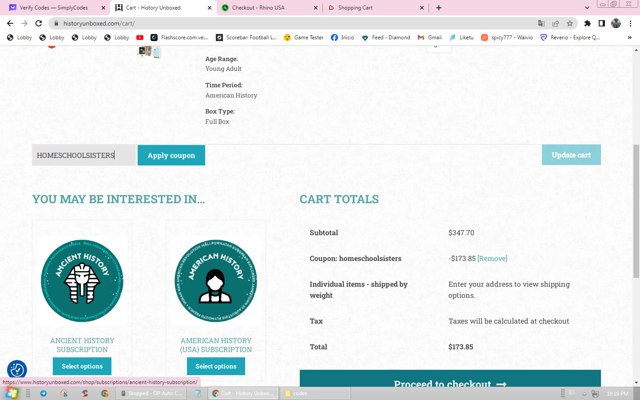Click the American History emblem image
Viewport: 640px width, 400px height.
pos(216,280)
